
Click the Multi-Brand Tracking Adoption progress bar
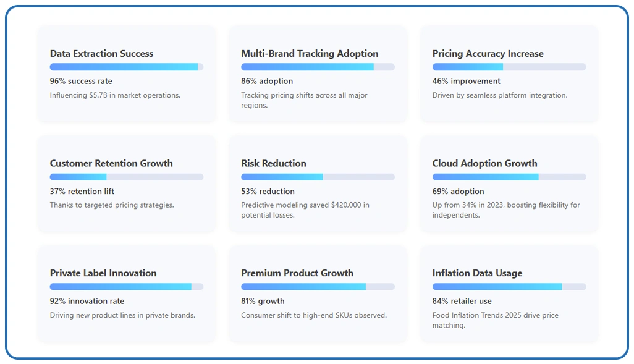[318, 67]
